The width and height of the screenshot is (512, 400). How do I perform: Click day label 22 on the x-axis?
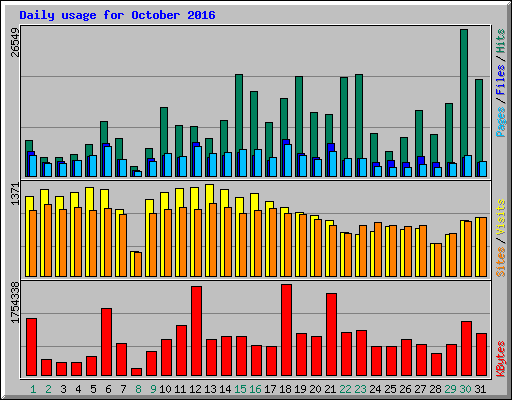click(345, 389)
